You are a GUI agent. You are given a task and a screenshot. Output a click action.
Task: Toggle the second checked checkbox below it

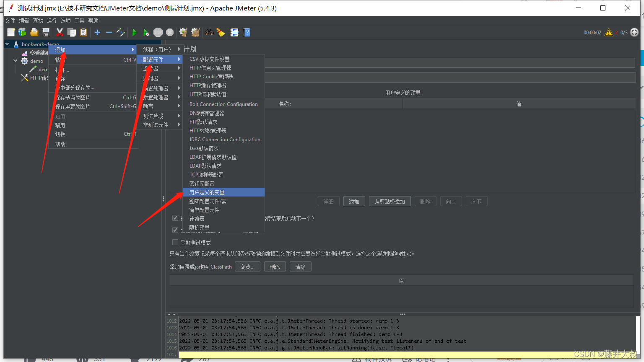[x=175, y=230]
